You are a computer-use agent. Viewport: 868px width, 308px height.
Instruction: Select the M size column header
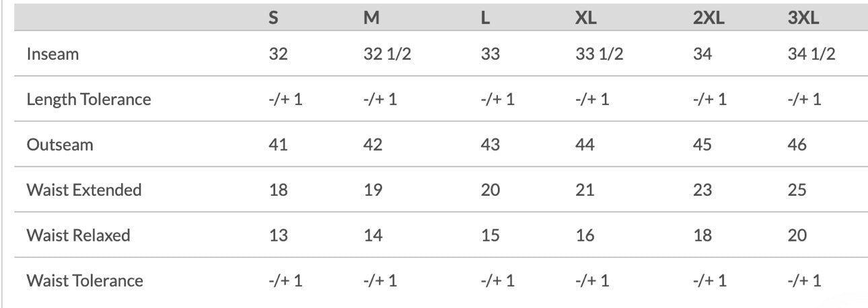click(x=371, y=18)
